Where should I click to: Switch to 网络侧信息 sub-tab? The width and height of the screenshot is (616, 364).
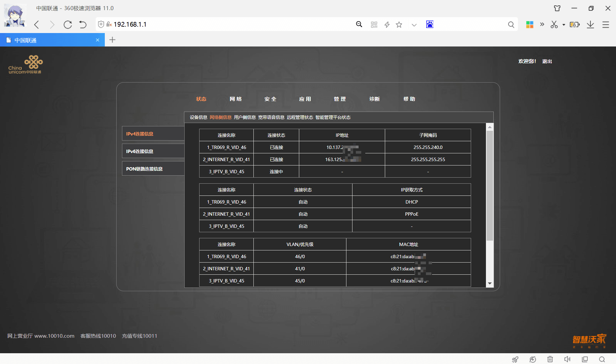point(220,117)
